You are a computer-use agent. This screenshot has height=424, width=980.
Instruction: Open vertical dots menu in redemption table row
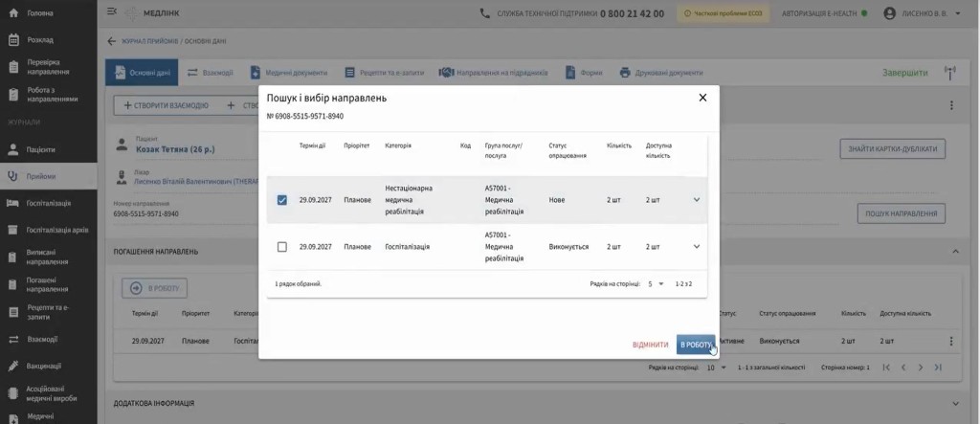(951, 341)
